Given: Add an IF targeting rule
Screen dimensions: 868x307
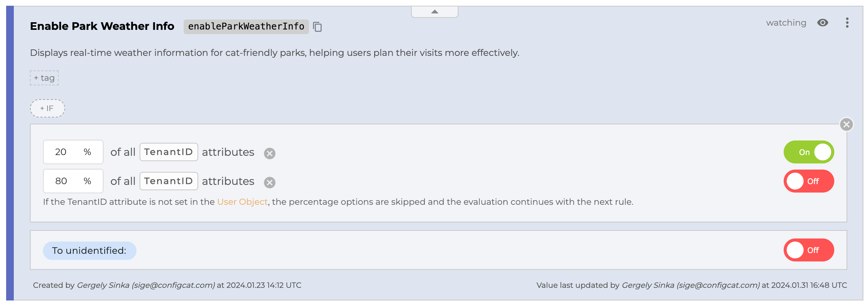Looking at the screenshot, I should pyautogui.click(x=48, y=108).
